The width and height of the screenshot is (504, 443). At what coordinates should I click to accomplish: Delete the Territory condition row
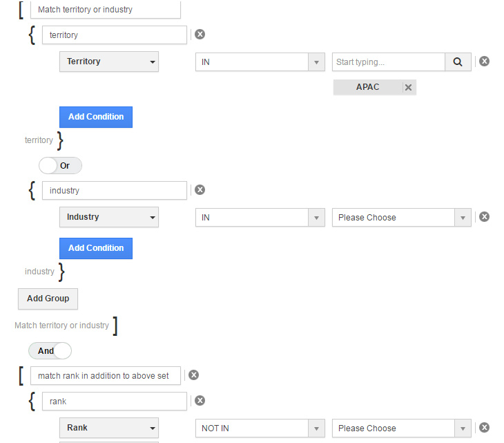pos(485,62)
